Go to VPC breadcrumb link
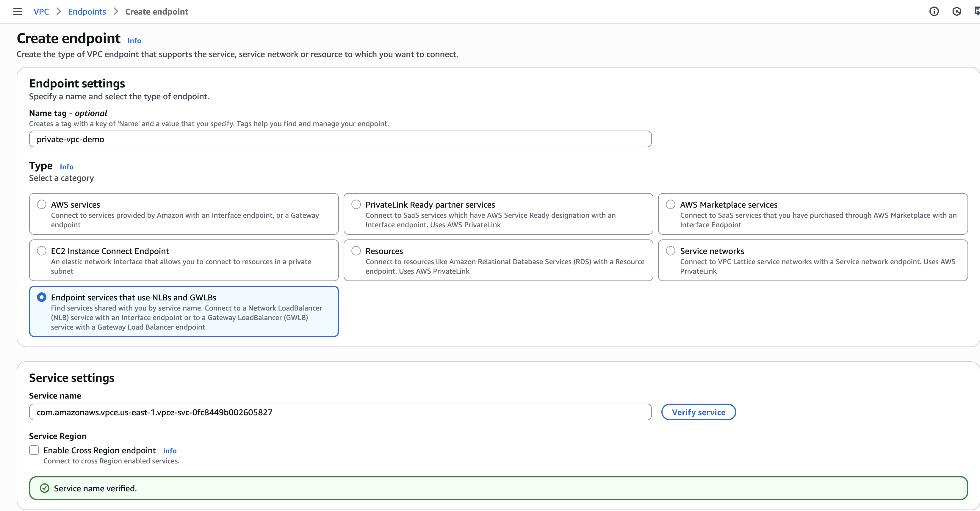Screen dimensions: 980x511 [x=41, y=12]
